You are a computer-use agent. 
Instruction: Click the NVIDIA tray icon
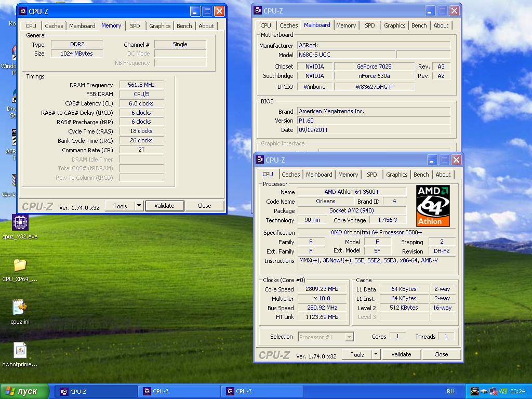click(503, 391)
